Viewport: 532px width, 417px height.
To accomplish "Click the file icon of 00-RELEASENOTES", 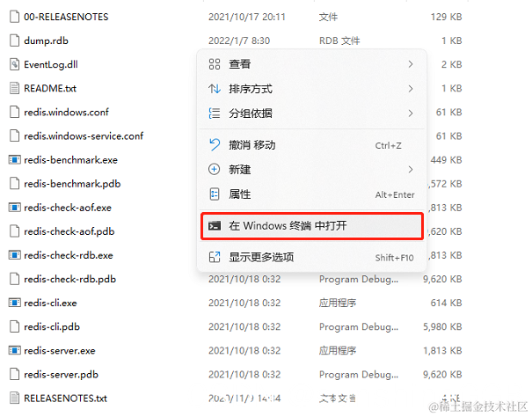I will click(14, 17).
